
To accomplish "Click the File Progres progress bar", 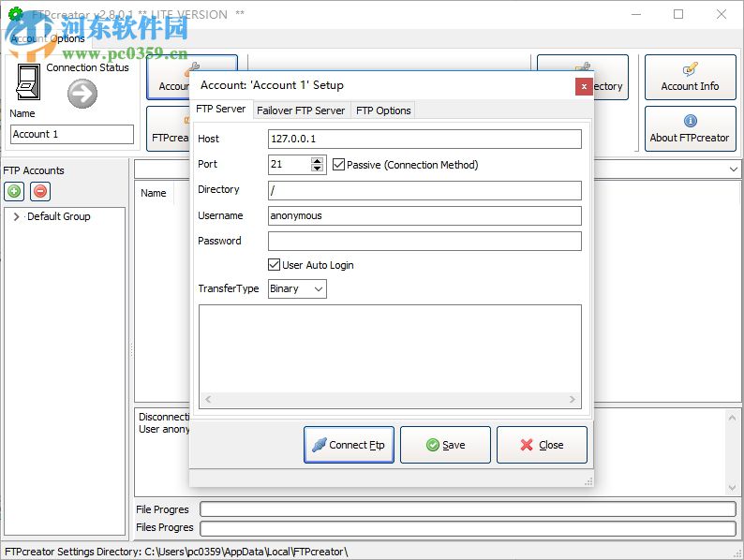I will 468,509.
